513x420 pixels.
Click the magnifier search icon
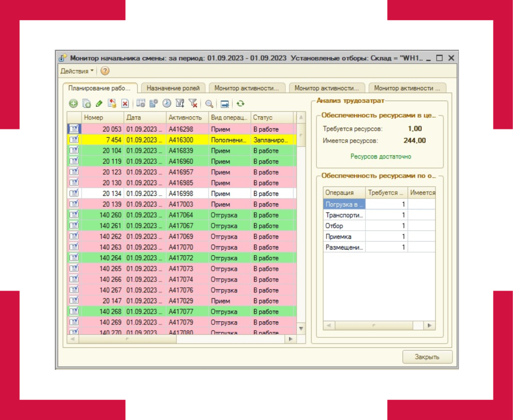(209, 104)
